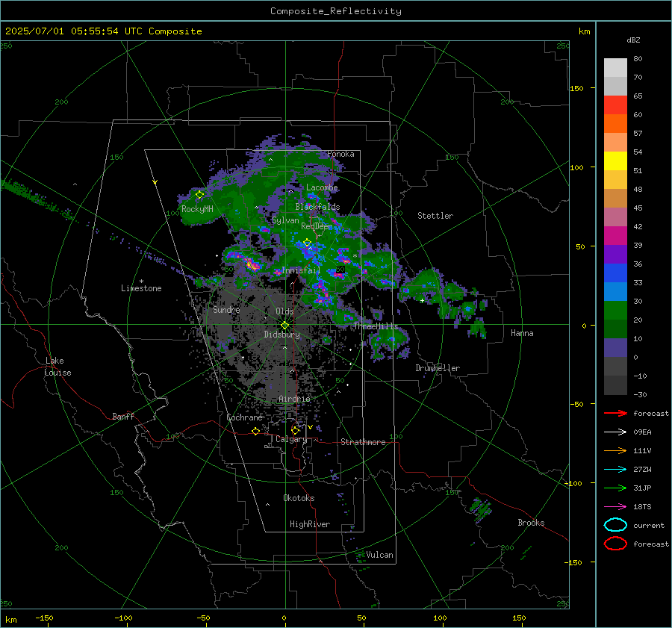This screenshot has height=628, width=672.
Task: Click the 27ZW legend label
Action: coord(642,470)
